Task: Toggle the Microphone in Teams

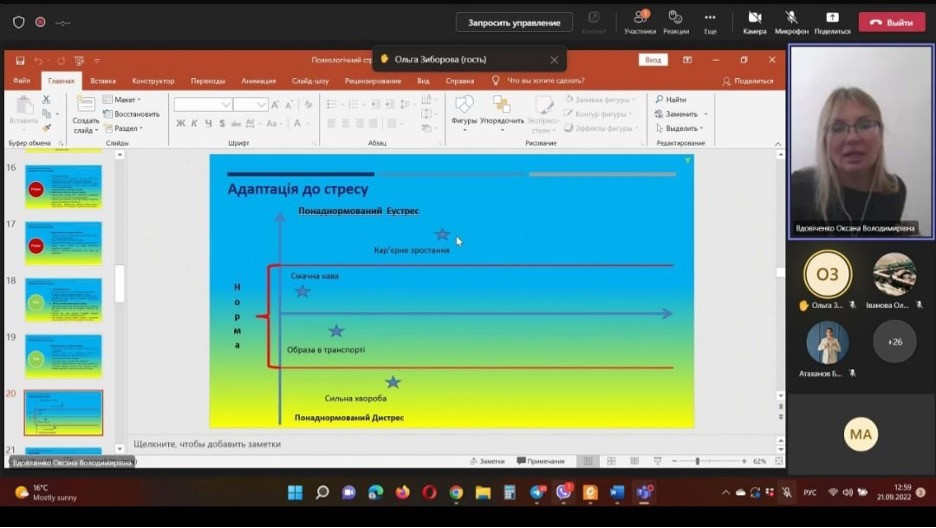Action: [792, 22]
